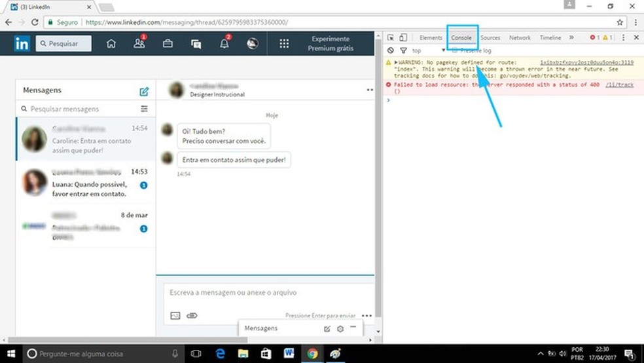The image size is (644, 363).
Task: Open settings gear in Mensagens popup
Action: click(x=340, y=328)
